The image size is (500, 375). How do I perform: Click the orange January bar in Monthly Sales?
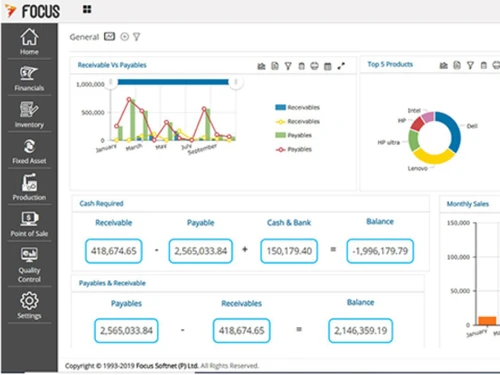point(487,321)
